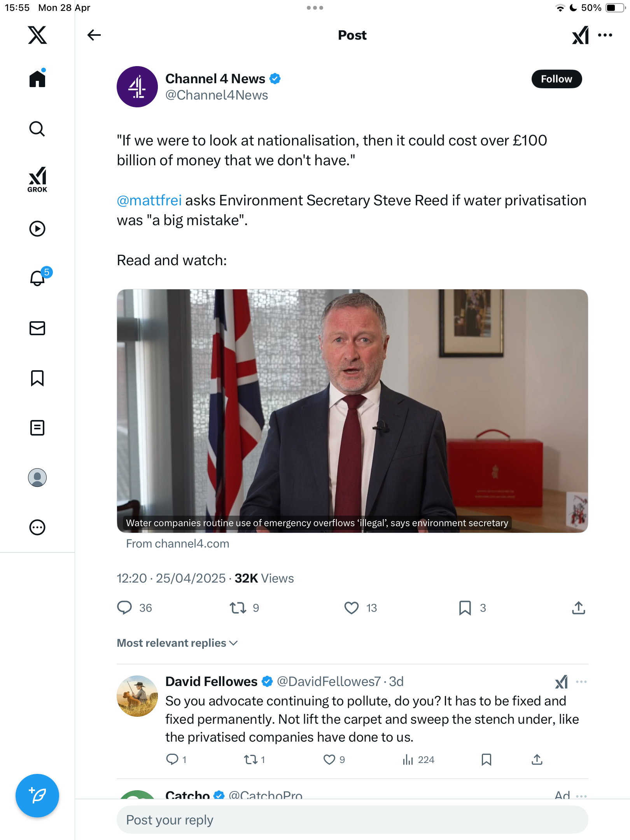Repost the Channel 4 News post
Viewport: 630px width, 840px height.
[x=238, y=608]
